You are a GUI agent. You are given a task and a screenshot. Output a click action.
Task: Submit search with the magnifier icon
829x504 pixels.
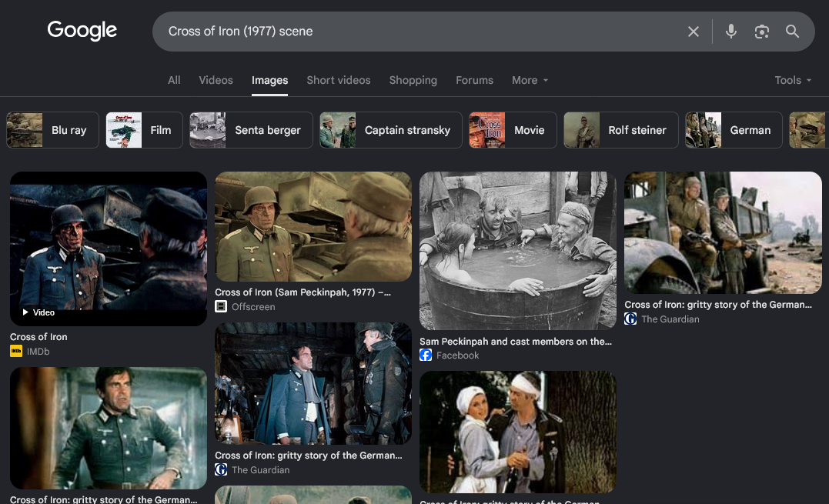(x=792, y=32)
